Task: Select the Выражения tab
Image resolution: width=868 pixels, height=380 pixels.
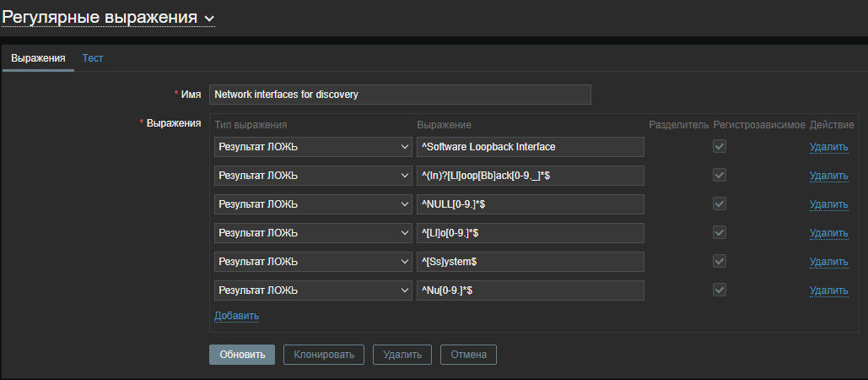Action: (38, 57)
